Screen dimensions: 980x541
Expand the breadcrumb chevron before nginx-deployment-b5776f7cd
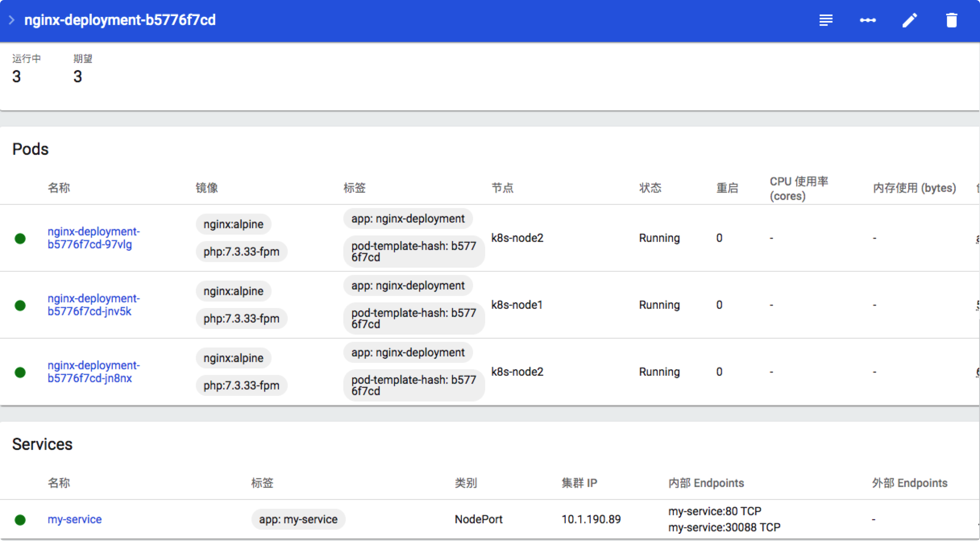point(12,20)
